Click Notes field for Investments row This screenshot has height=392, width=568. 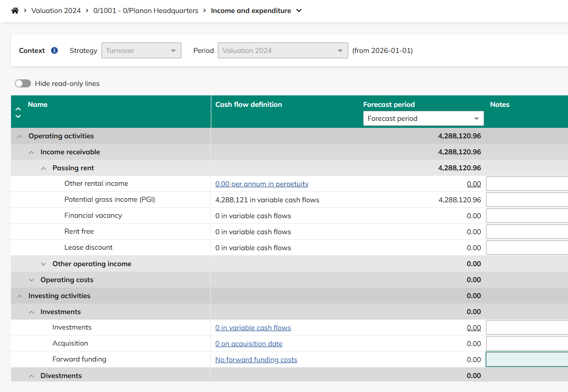point(527,327)
